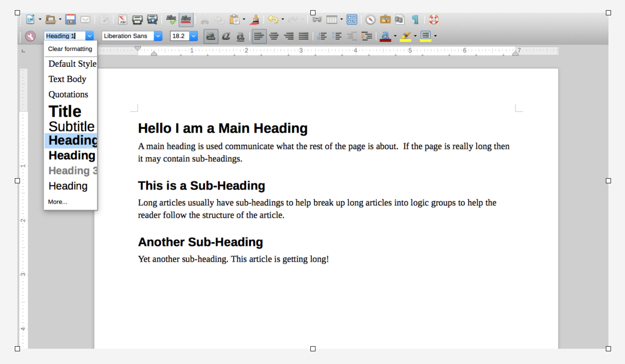This screenshot has height=364, width=625.
Task: Click the Liberation Sans font name field
Action: pos(128,36)
